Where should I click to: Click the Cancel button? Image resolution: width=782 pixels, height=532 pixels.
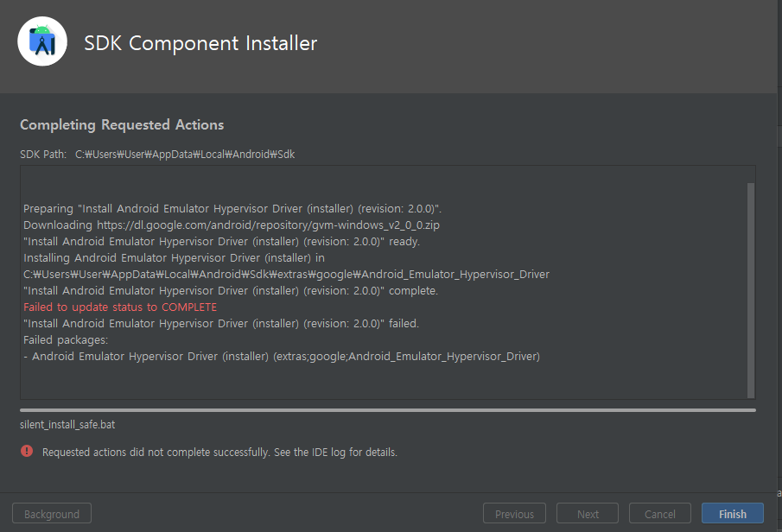coord(660,514)
